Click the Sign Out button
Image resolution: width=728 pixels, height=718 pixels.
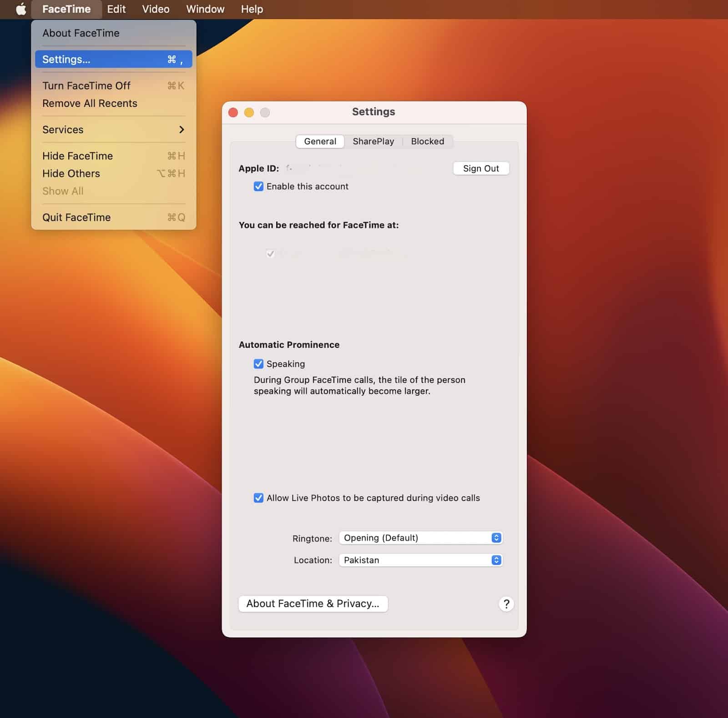tap(481, 168)
